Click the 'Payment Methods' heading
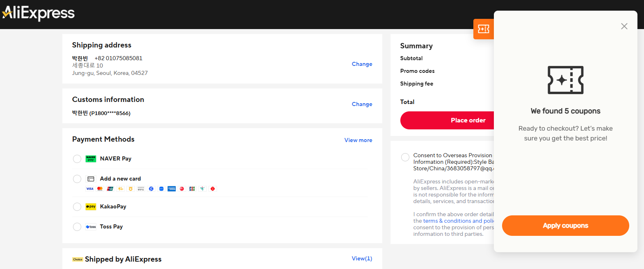Image resolution: width=644 pixels, height=269 pixels. pos(103,139)
